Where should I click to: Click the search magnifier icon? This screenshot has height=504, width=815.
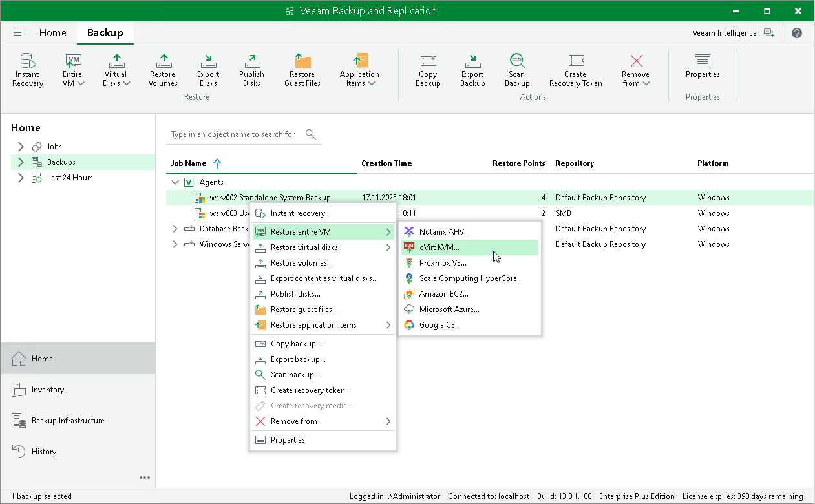pos(311,134)
